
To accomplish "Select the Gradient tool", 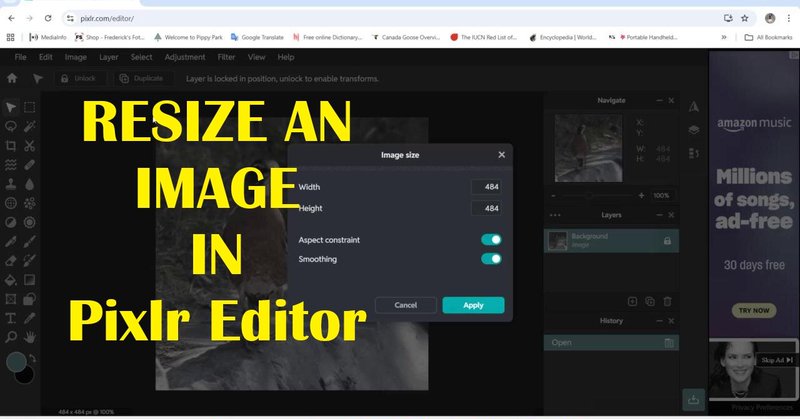I will [x=30, y=280].
